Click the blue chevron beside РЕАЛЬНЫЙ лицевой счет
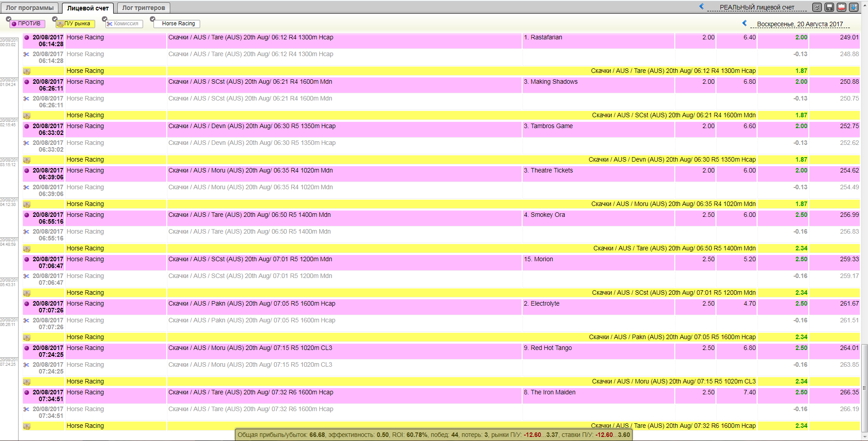 tap(701, 6)
